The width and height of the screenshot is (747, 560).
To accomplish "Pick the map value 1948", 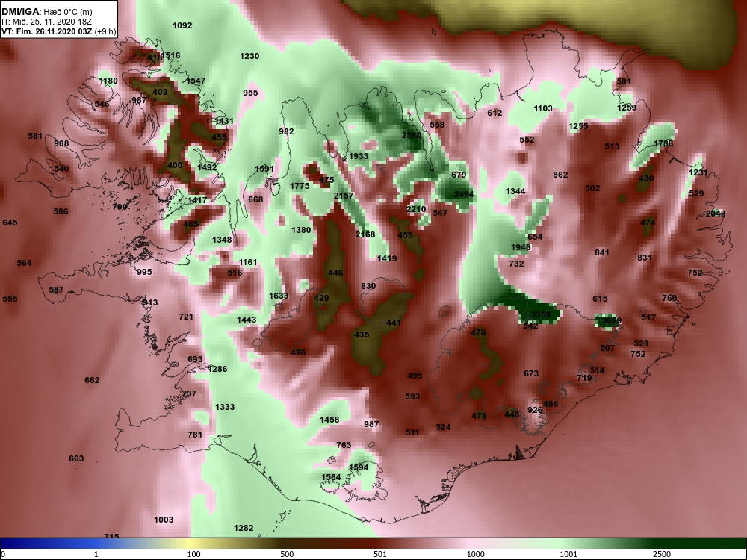I will pyautogui.click(x=521, y=247).
